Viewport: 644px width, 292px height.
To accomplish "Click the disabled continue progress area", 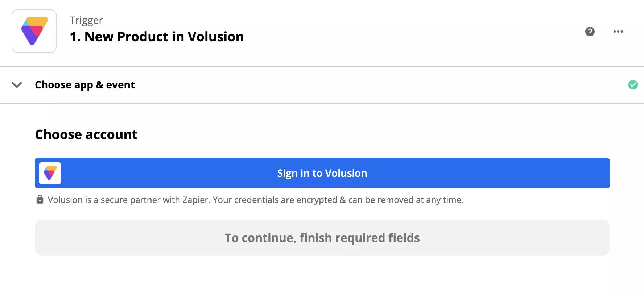I will 322,238.
